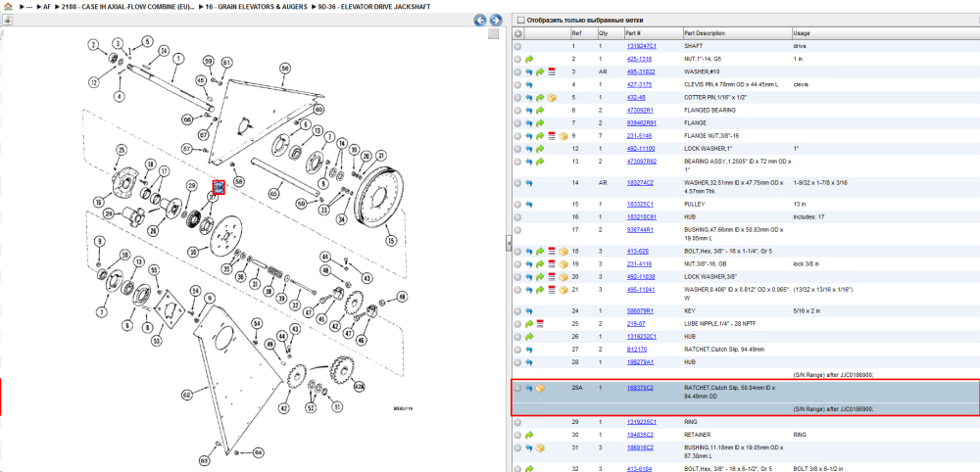Sort by the Qty column header
This screenshot has width=980, height=472.
pyautogui.click(x=610, y=33)
